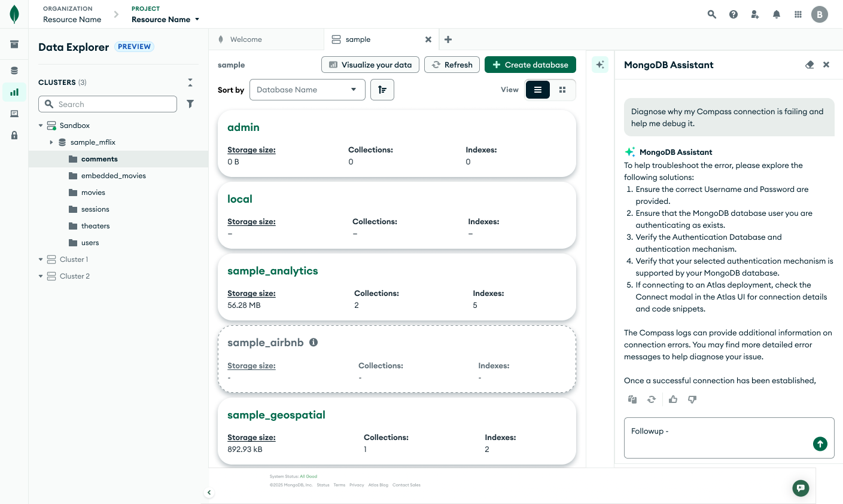Give thumbs up on the Assistant response
This screenshot has width=843, height=504.
point(672,399)
